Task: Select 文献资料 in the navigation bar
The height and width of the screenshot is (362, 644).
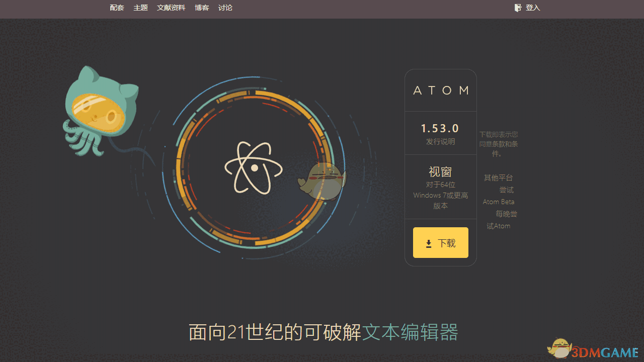Action: click(x=171, y=8)
